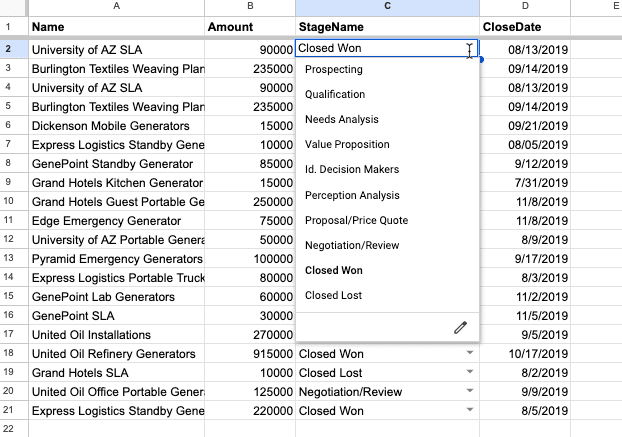This screenshot has width=622, height=437.
Task: Click the United Oil Refinery Generators cell
Action: pyautogui.click(x=116, y=354)
